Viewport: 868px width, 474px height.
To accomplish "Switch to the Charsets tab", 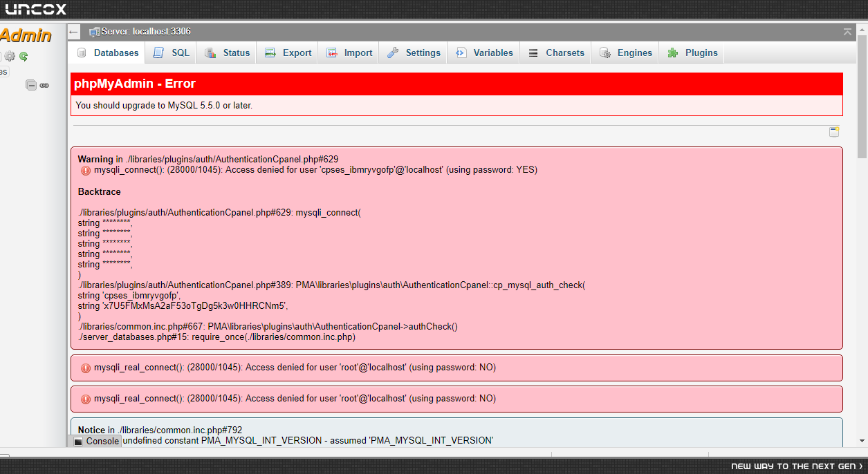I will coord(556,53).
